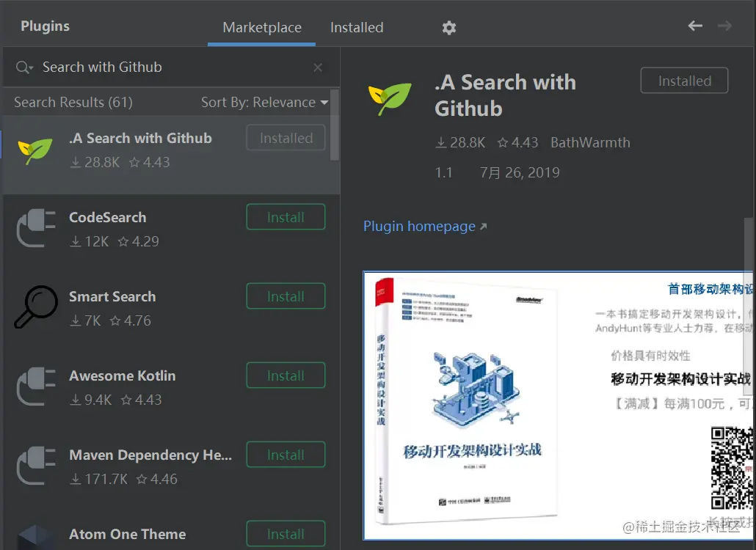
Task: Click the plugin list scrollbar
Action: tap(335, 125)
